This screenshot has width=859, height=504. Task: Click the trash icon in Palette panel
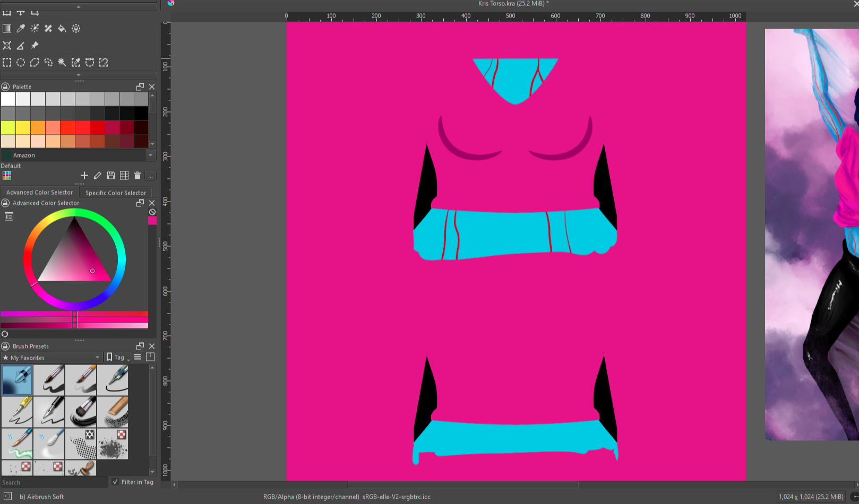(138, 176)
